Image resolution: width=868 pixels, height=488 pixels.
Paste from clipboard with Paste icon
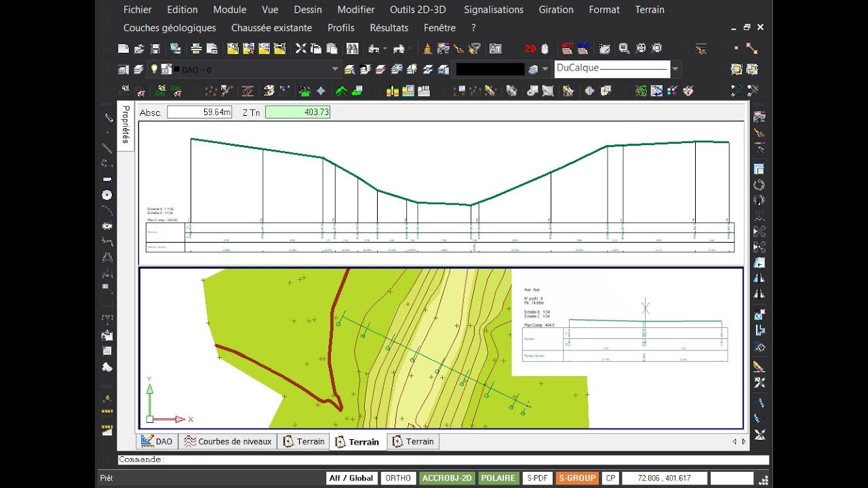pos(332,49)
